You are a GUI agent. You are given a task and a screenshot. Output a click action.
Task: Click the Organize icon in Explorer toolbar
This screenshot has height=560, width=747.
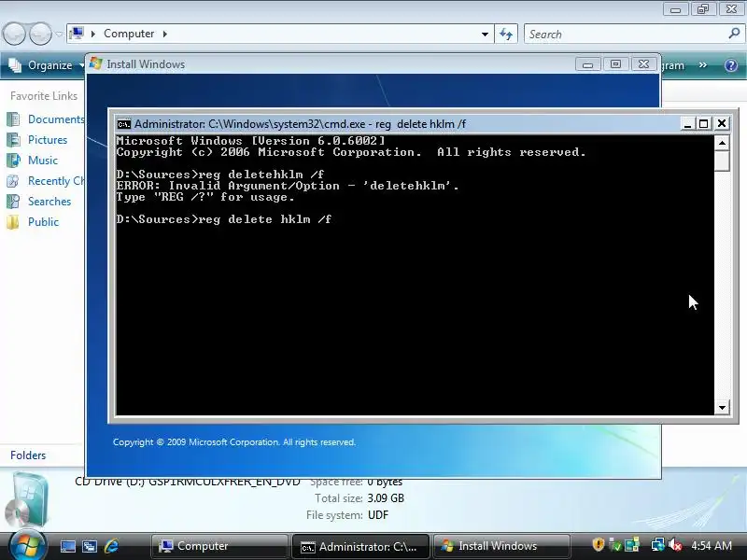coord(15,65)
